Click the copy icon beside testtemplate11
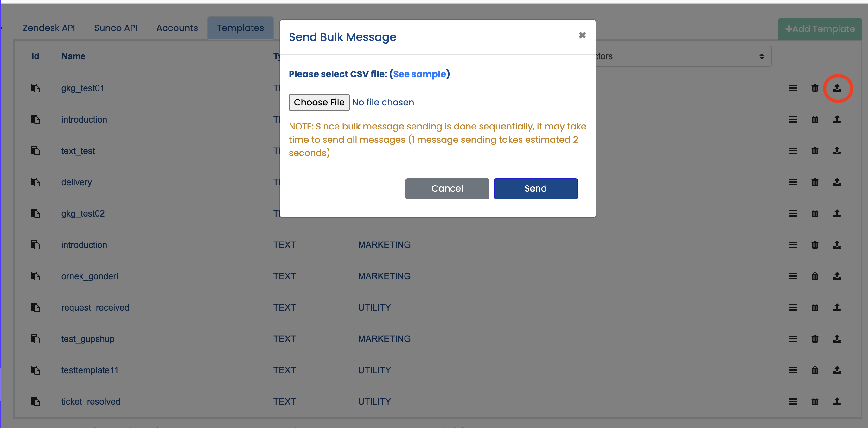The height and width of the screenshot is (428, 868). coord(35,370)
